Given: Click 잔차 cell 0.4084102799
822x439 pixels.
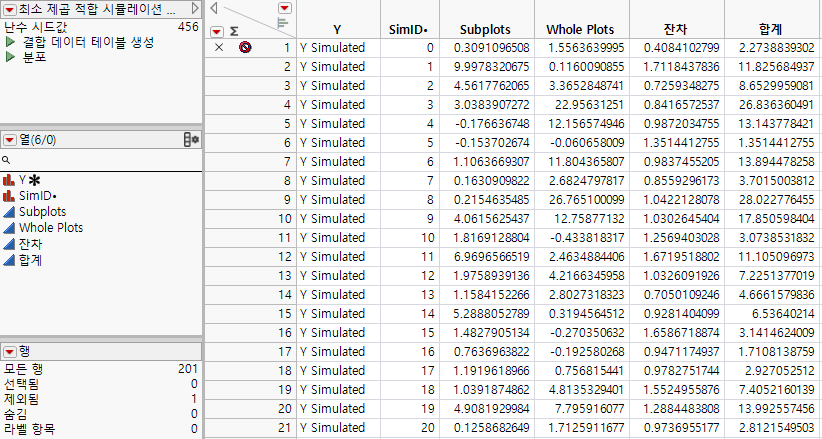Looking at the screenshot, I should 682,48.
